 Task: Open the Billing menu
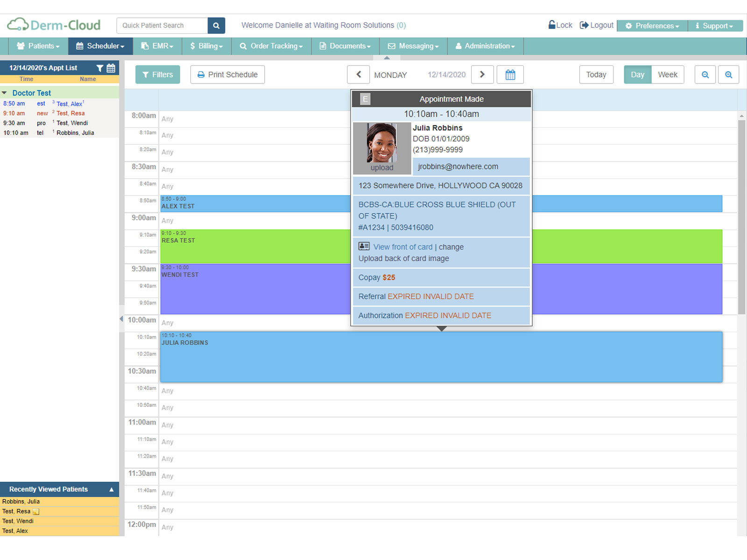coord(206,46)
